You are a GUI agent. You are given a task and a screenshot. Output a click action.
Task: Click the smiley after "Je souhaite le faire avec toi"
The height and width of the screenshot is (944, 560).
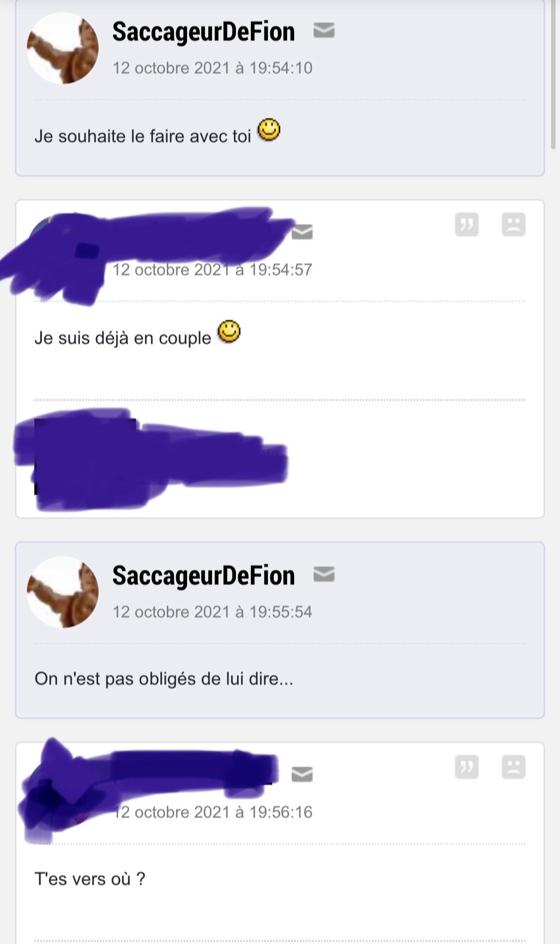click(x=269, y=130)
